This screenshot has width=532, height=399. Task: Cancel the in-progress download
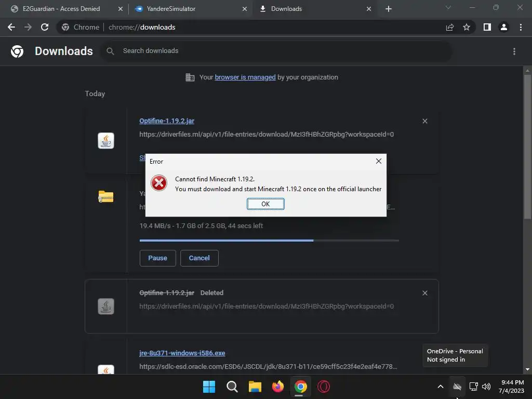point(199,258)
